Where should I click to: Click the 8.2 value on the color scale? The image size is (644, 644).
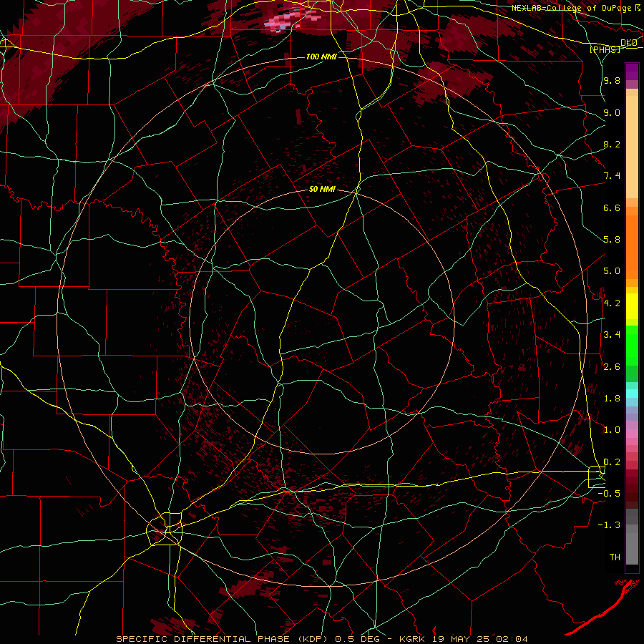[612, 144]
